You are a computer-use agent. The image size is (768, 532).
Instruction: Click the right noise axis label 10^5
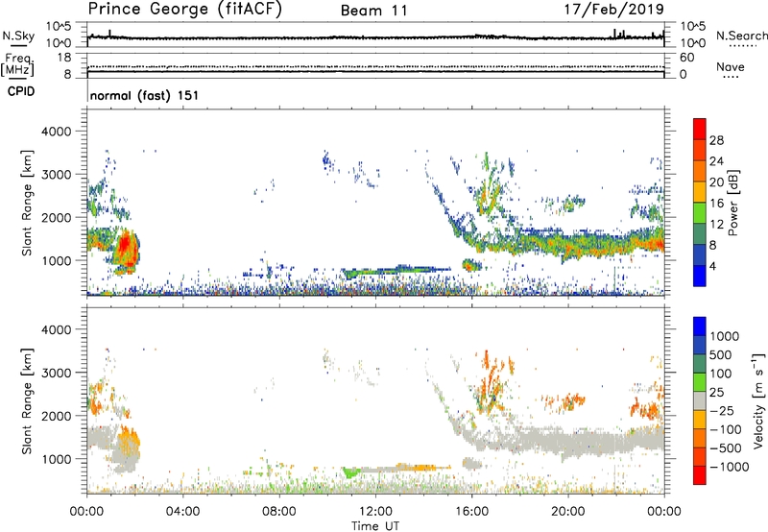(692, 27)
